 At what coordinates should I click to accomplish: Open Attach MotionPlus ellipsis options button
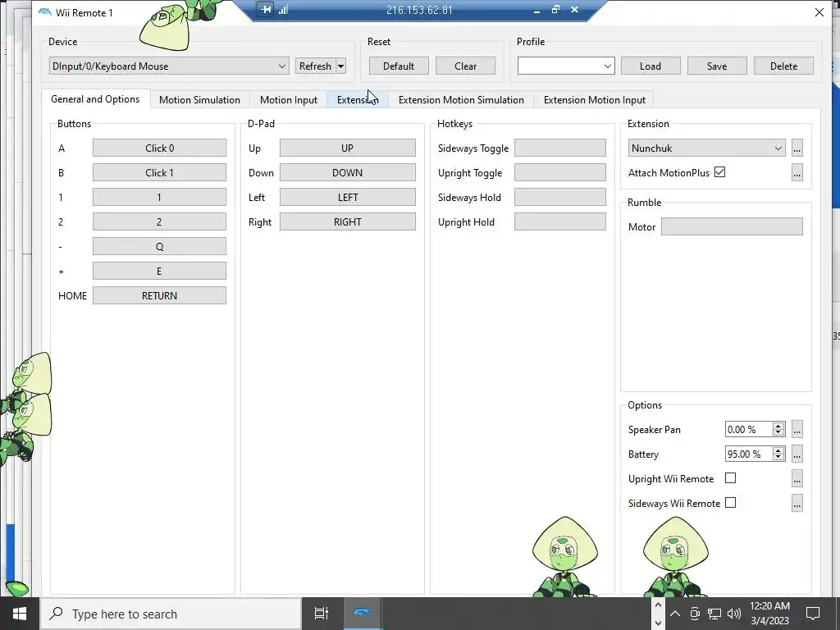pos(797,173)
